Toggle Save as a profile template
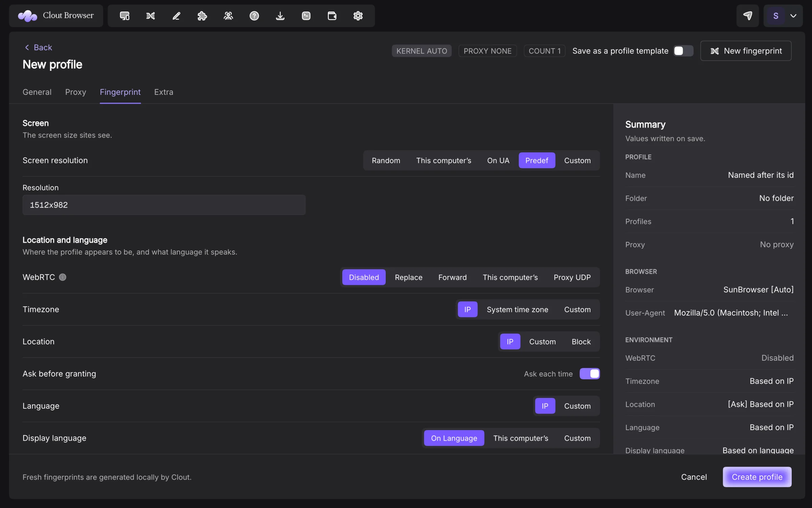Image resolution: width=812 pixels, height=508 pixels. pos(683,51)
